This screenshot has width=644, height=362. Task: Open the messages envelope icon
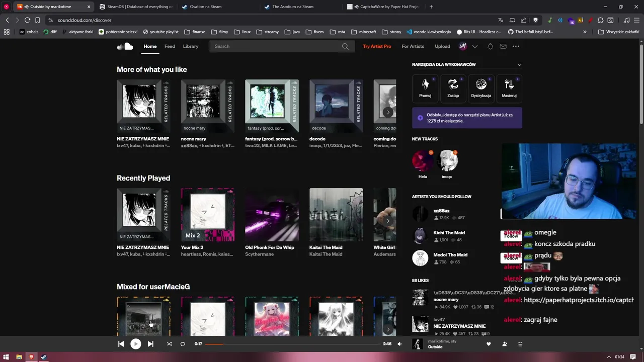click(x=503, y=46)
